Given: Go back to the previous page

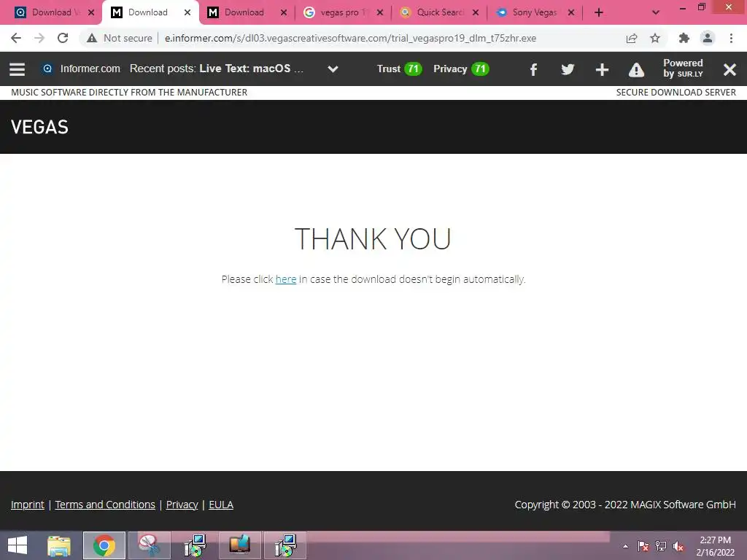Looking at the screenshot, I should pyautogui.click(x=16, y=38).
